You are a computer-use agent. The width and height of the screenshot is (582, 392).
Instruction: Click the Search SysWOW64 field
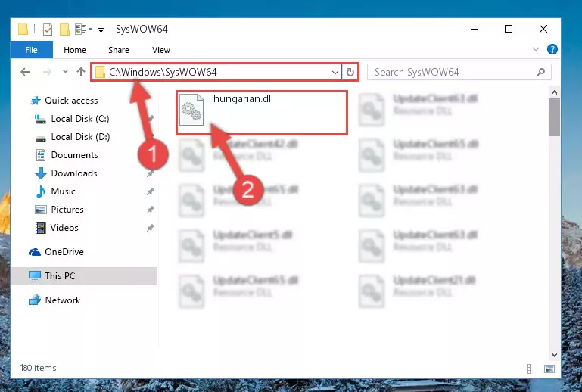tap(459, 72)
